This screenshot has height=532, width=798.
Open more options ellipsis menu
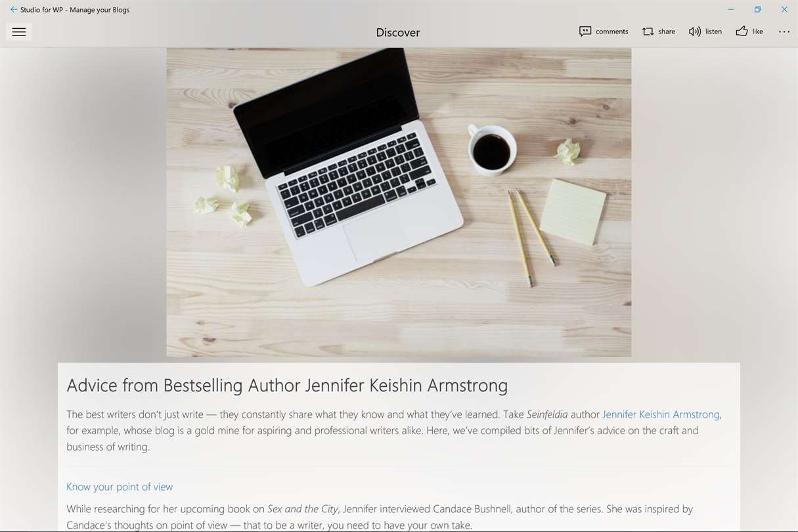(784, 32)
